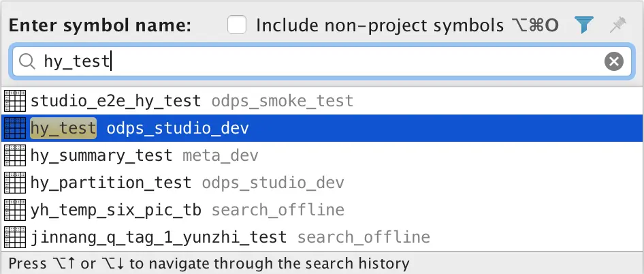Open jinnang_q_tag_1_yunzhi_test result
Image resolution: width=644 pixels, height=274 pixels.
click(159, 237)
